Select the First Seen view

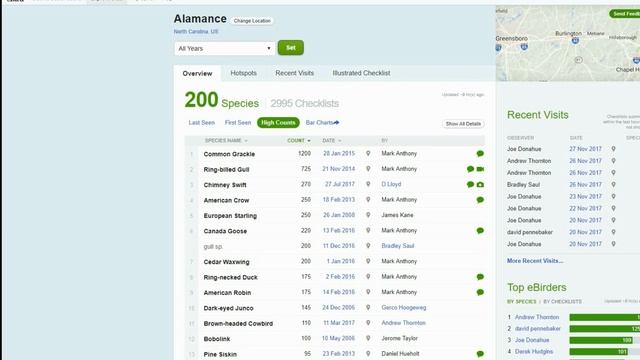coord(238,123)
